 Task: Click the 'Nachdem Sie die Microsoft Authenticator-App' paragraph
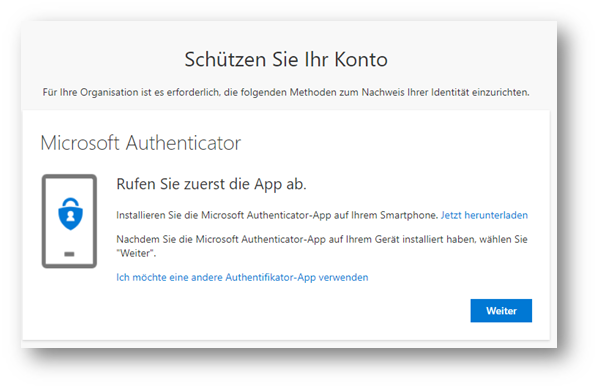click(322, 246)
